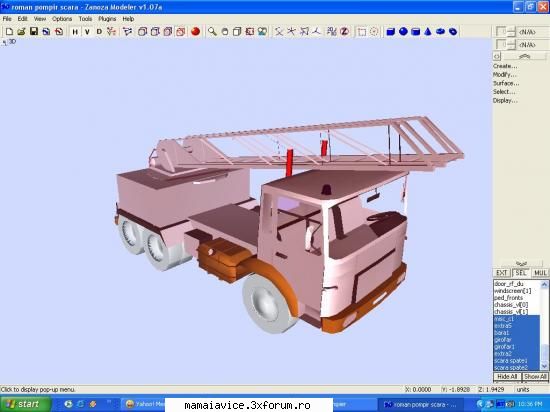Toggle the MUL mode button
The width and height of the screenshot is (550, 412).
point(540,273)
